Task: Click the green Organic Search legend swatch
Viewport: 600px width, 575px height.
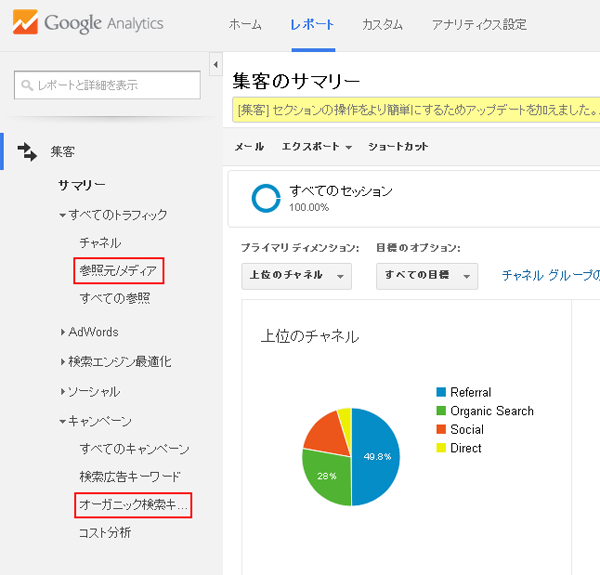Action: click(441, 411)
